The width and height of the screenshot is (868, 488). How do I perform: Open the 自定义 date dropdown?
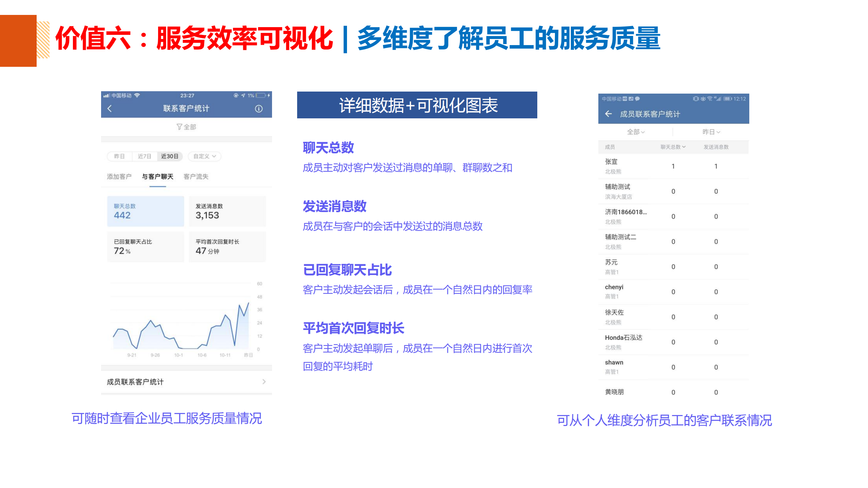point(204,156)
